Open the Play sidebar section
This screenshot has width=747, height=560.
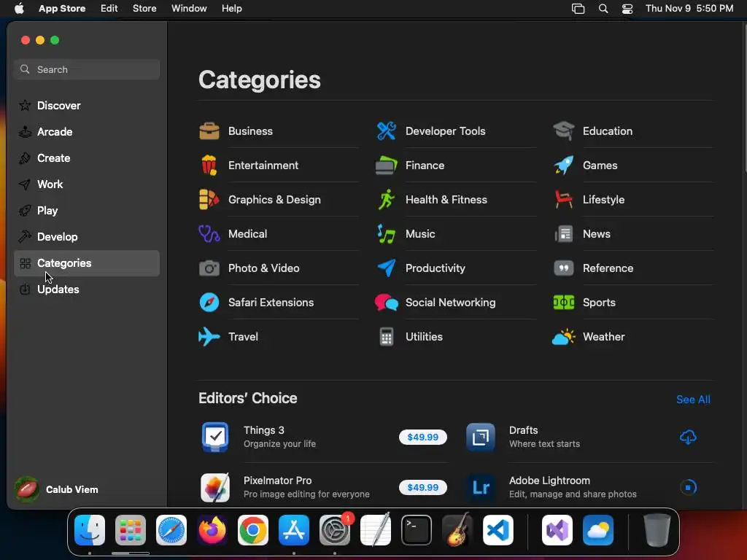coord(87,211)
